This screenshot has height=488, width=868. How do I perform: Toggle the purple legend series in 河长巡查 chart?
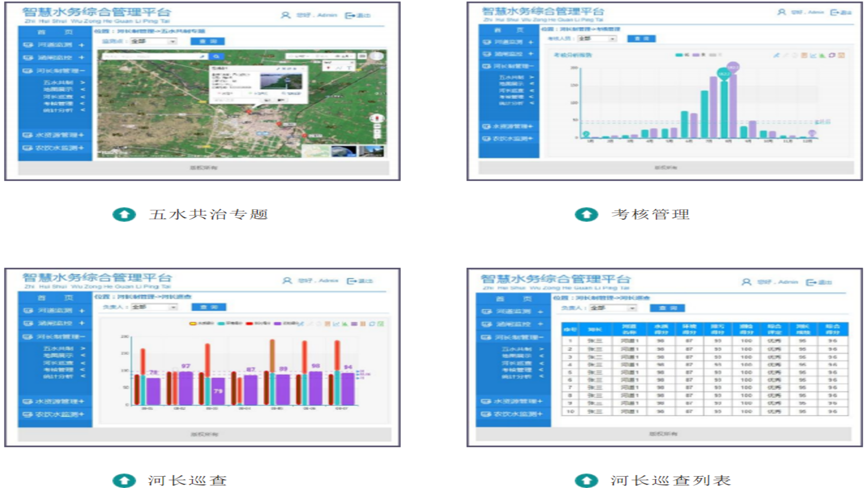coord(278,324)
